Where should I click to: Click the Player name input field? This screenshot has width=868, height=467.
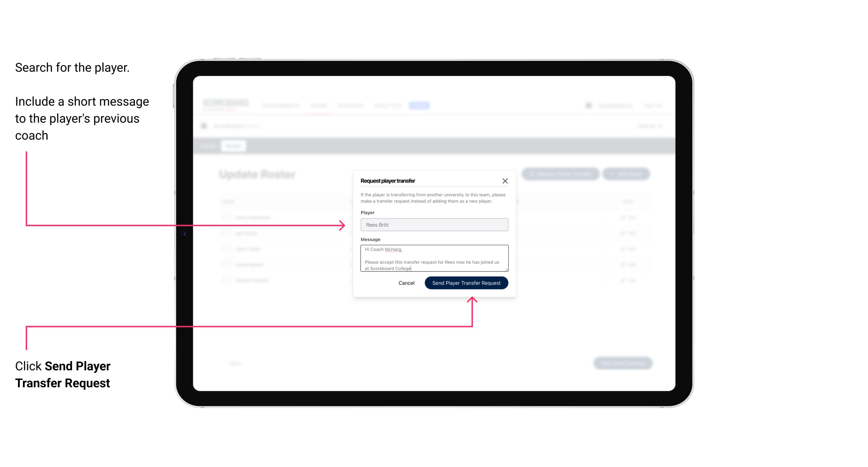click(x=433, y=225)
